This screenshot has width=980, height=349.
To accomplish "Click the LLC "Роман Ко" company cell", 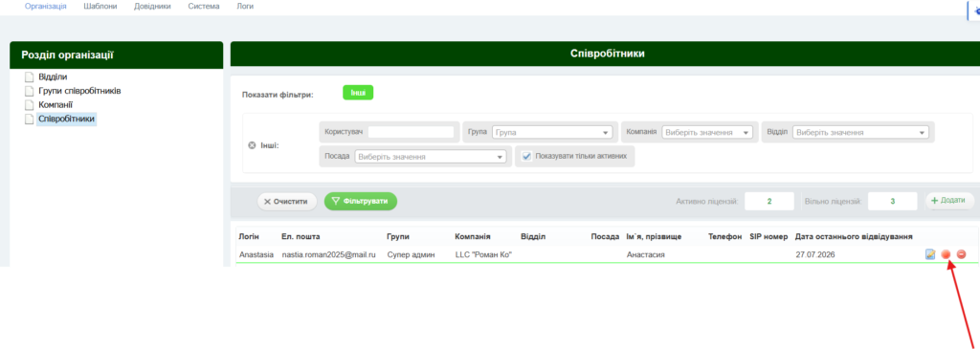I will pyautogui.click(x=483, y=254).
